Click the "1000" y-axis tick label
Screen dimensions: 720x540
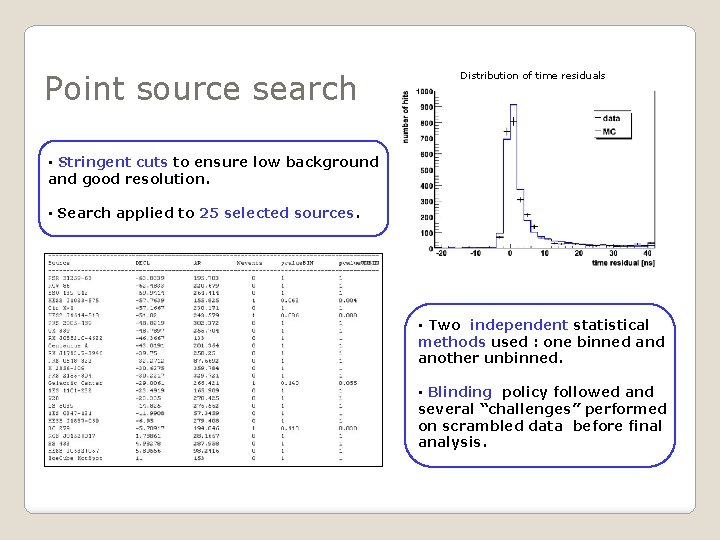point(424,91)
